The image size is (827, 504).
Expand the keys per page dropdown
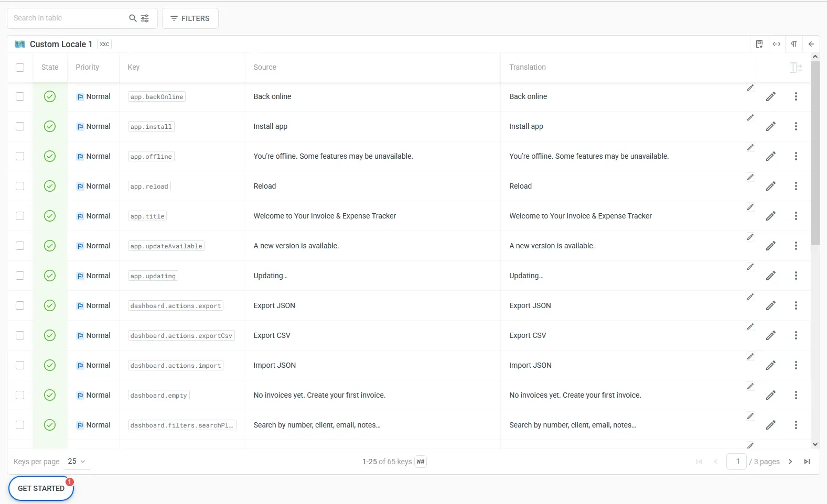[77, 462]
